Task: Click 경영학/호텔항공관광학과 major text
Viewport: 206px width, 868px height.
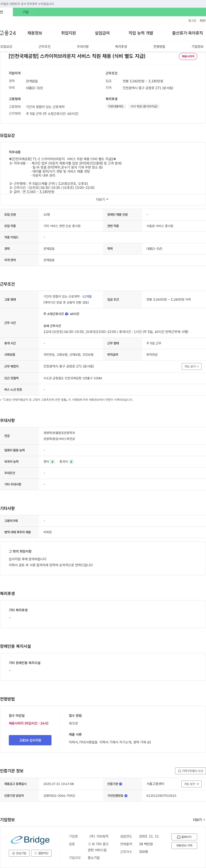Action: click(59, 433)
